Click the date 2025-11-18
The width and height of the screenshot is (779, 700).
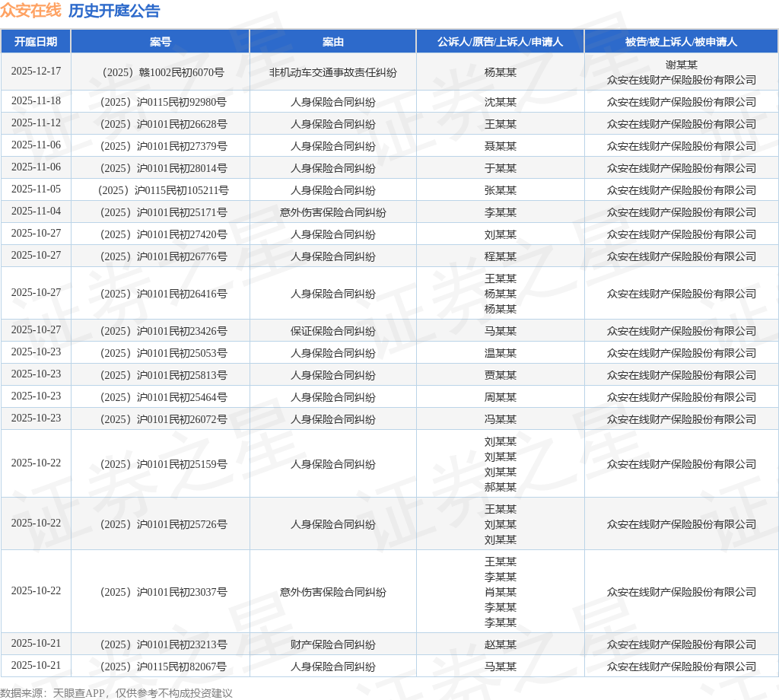coord(36,101)
